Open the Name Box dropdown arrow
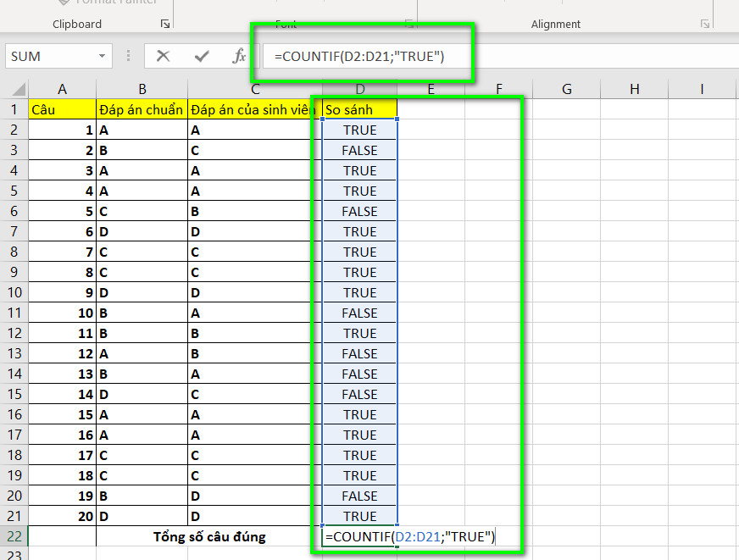Screen dimensions: 739x560 click(103, 55)
